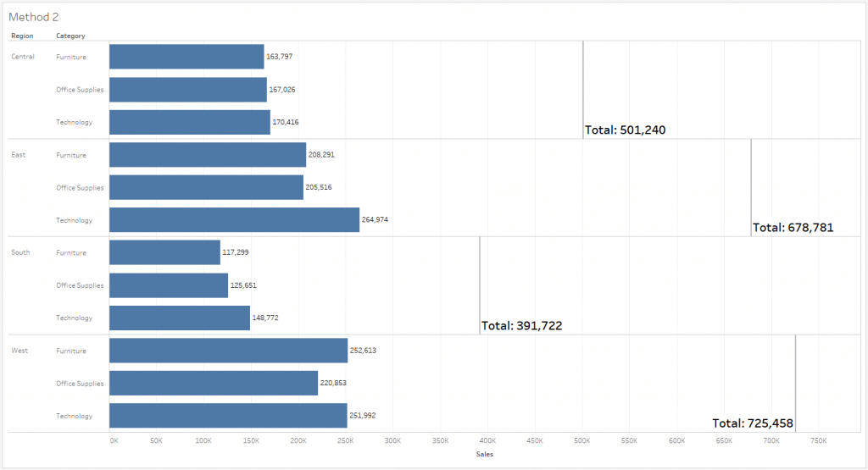868x470 pixels.
Task: Click the Method 2 title
Action: click(34, 17)
